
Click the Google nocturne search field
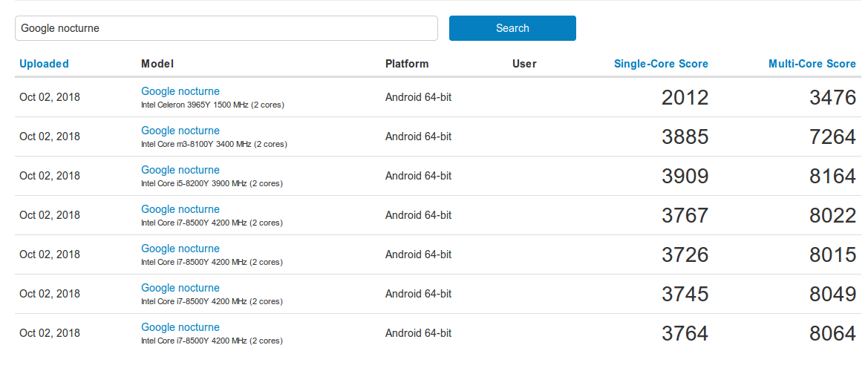click(x=226, y=28)
